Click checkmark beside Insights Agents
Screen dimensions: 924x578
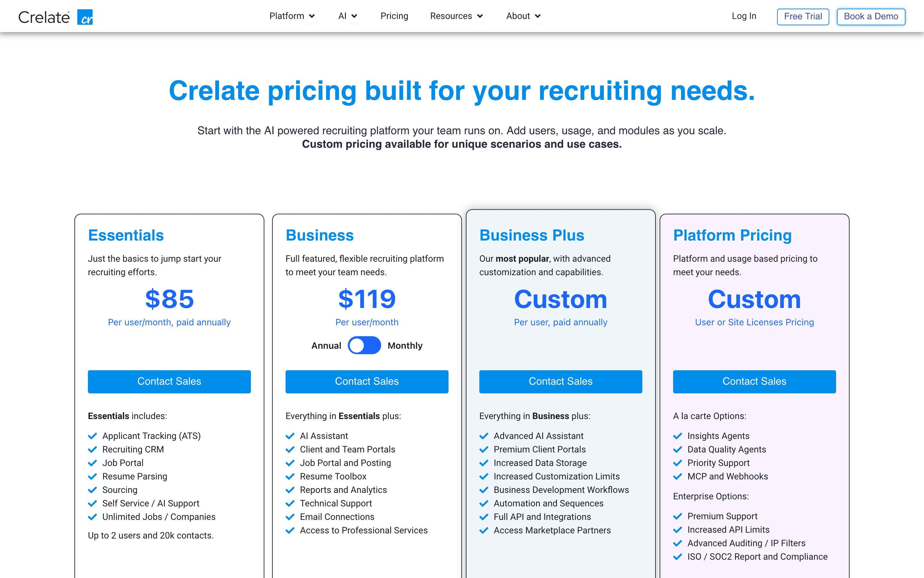678,436
